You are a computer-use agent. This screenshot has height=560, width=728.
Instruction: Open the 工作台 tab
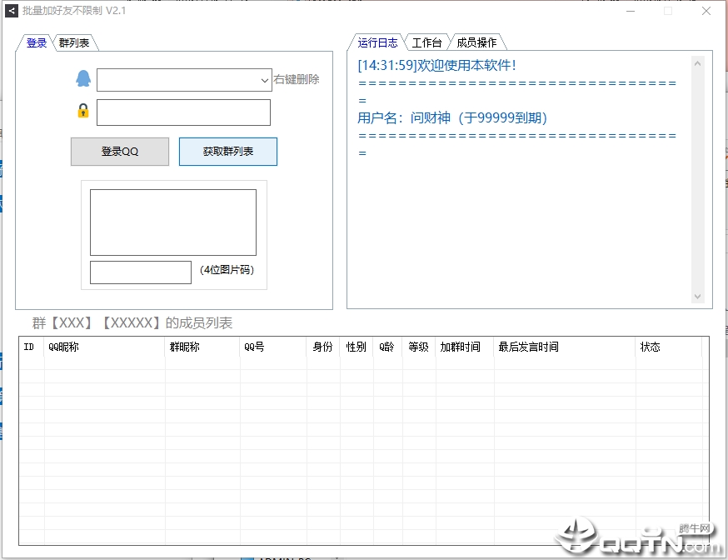pos(426,42)
